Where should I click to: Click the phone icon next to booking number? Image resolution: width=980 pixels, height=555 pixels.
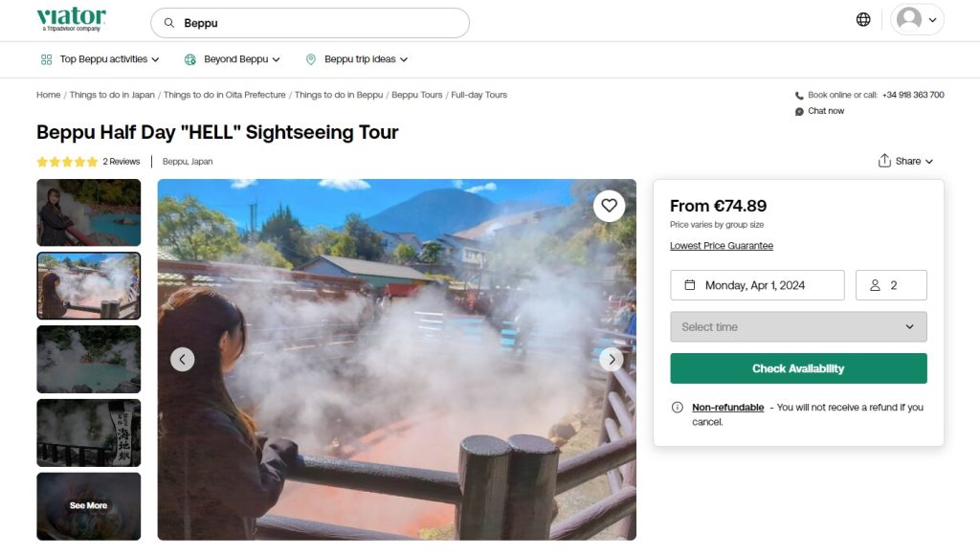800,95
